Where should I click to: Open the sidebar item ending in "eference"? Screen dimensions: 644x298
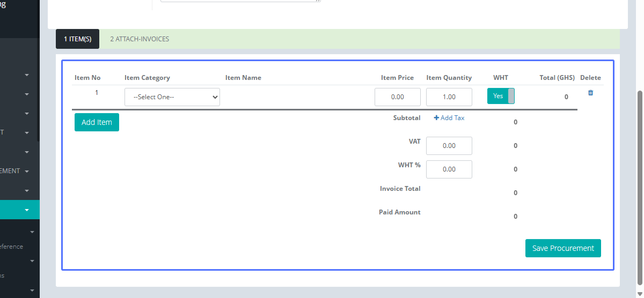[x=12, y=247]
